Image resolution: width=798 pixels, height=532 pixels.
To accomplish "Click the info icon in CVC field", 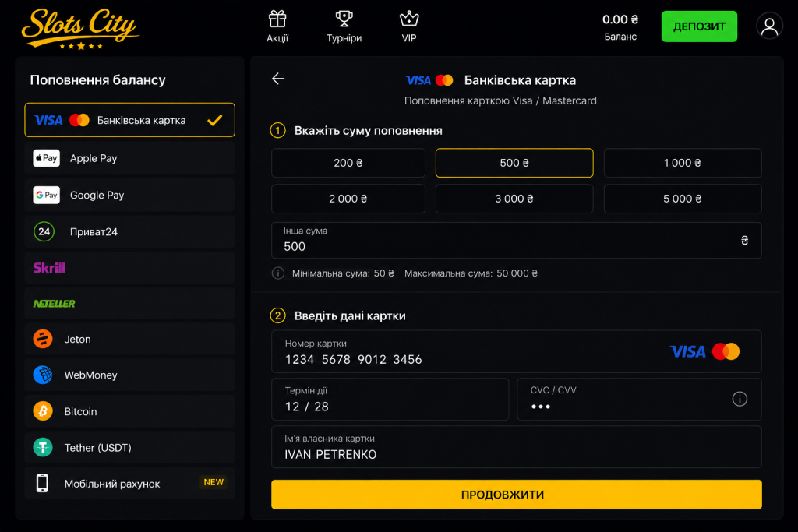I will pos(740,399).
